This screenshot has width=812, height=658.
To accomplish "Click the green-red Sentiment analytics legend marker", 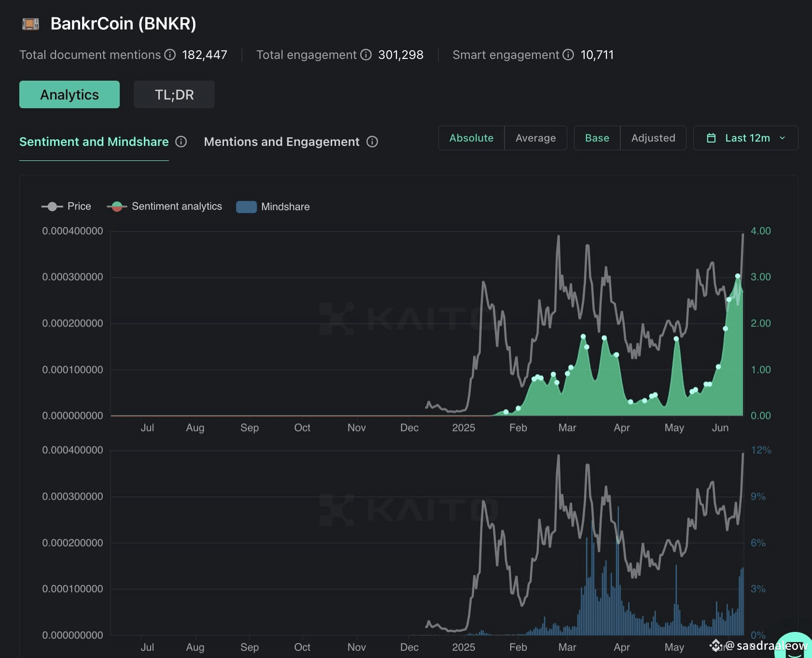I will coord(117,207).
